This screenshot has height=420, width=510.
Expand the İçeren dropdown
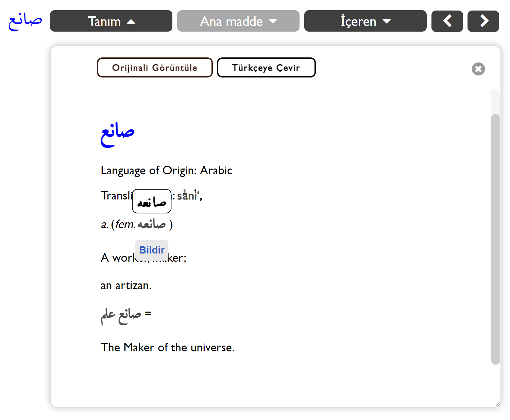tap(365, 21)
